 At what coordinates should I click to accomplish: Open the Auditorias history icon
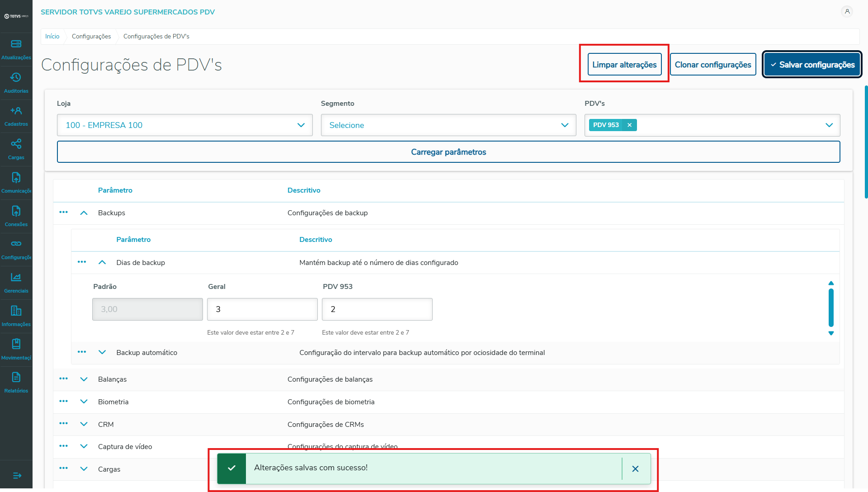click(x=16, y=77)
